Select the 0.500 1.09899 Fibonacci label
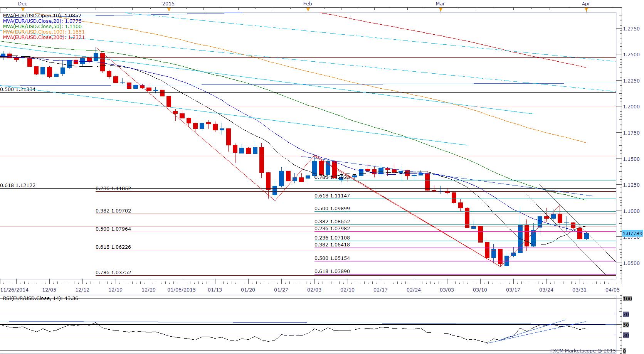The image size is (644, 354). pos(332,209)
